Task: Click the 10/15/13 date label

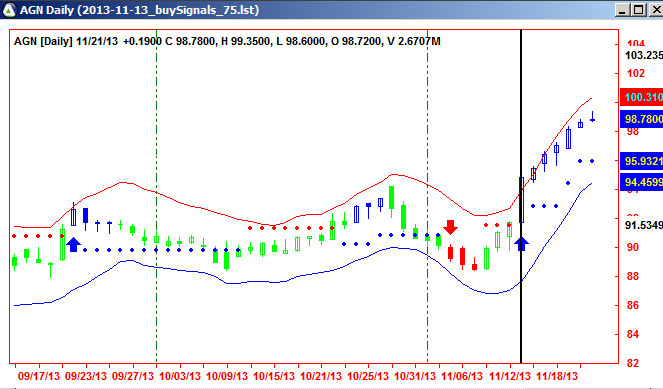Action: (x=274, y=376)
